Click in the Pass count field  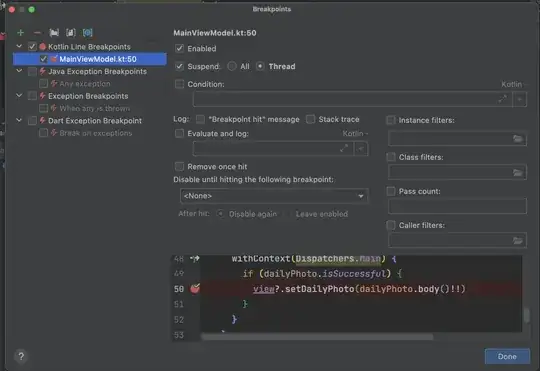click(x=457, y=206)
